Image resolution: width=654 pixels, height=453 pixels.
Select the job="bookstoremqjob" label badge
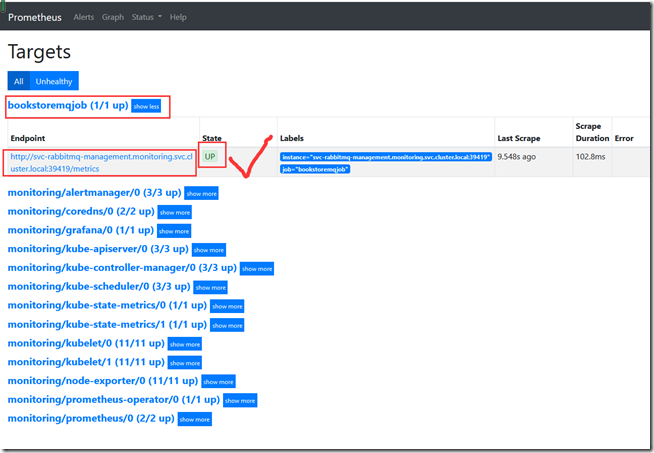pos(315,169)
